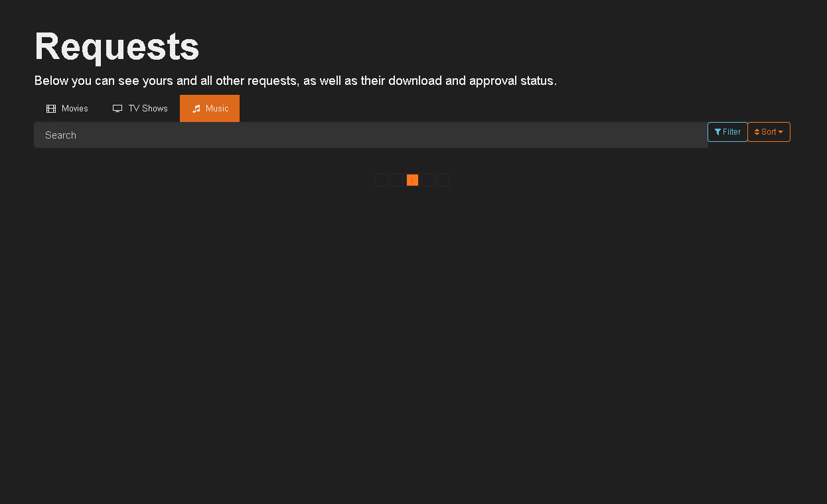The height and width of the screenshot is (504, 827).
Task: Click the music note icon on Music tab
Action: point(196,108)
